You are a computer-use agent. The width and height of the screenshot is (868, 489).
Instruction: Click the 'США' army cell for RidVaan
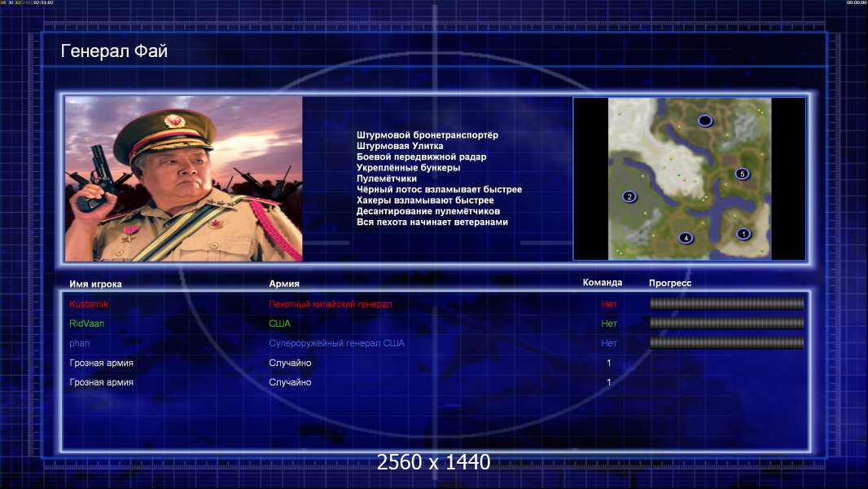(x=279, y=324)
